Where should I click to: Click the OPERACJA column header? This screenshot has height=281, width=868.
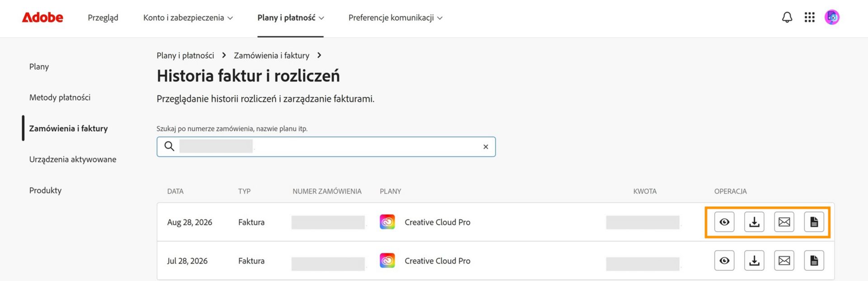coord(731,191)
